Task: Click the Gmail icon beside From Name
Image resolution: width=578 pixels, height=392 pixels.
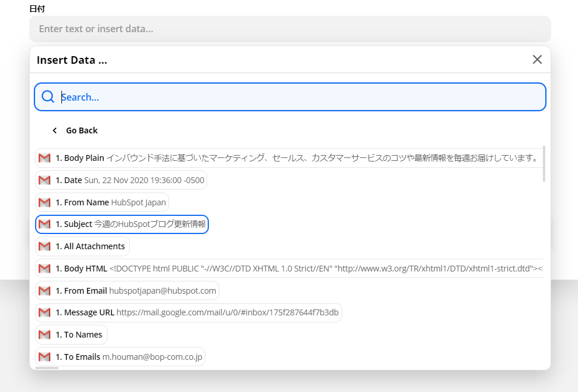Action: tap(44, 202)
